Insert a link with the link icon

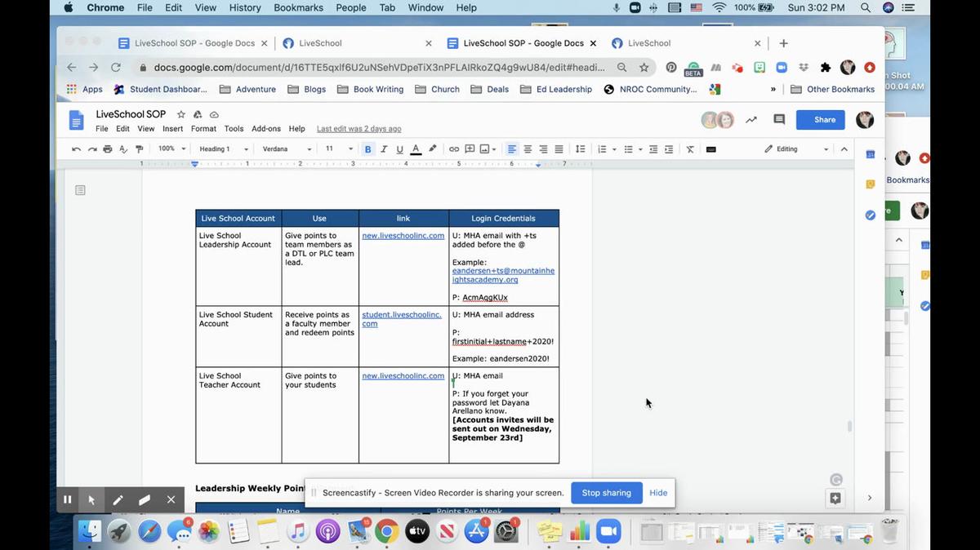coord(454,149)
